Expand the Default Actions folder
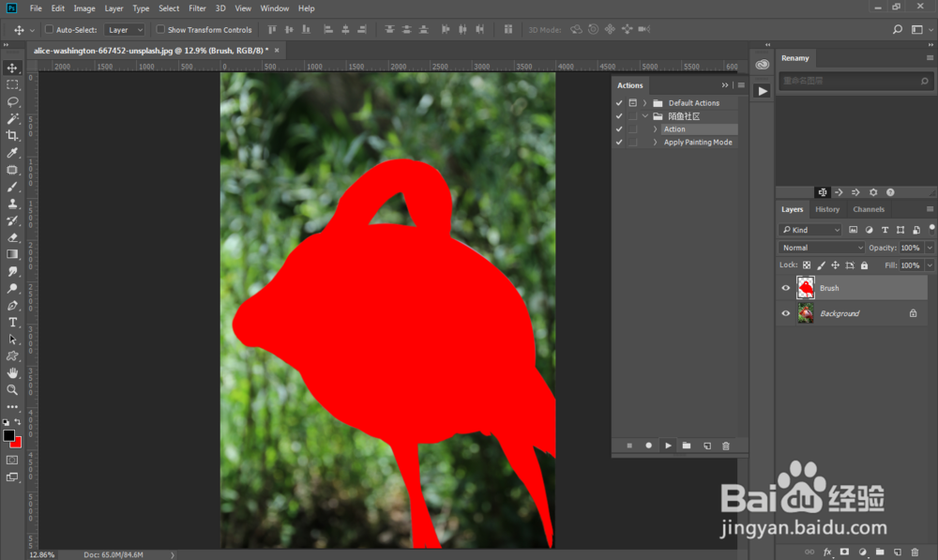This screenshot has width=938, height=560. pos(645,103)
